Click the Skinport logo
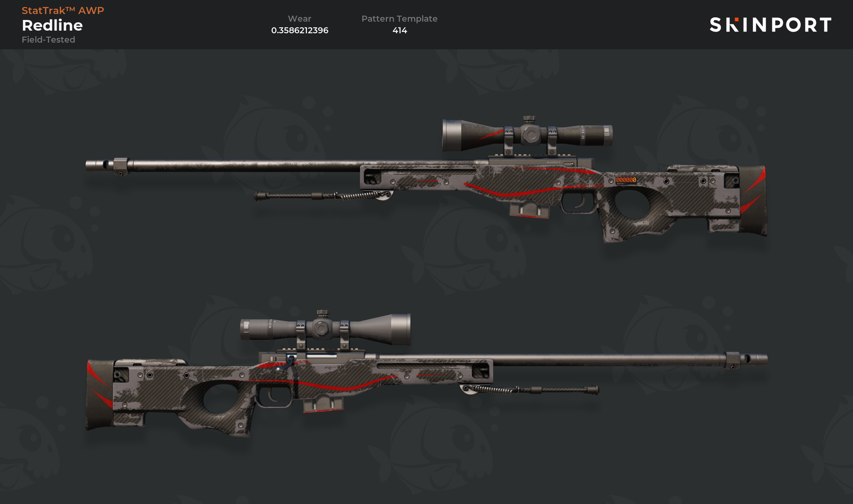The image size is (853, 504). pyautogui.click(x=770, y=24)
